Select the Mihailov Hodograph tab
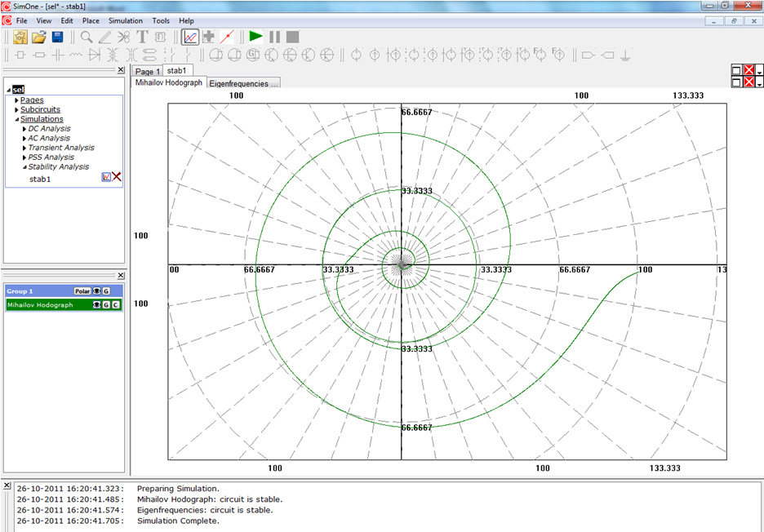This screenshot has width=764, height=532. point(169,83)
